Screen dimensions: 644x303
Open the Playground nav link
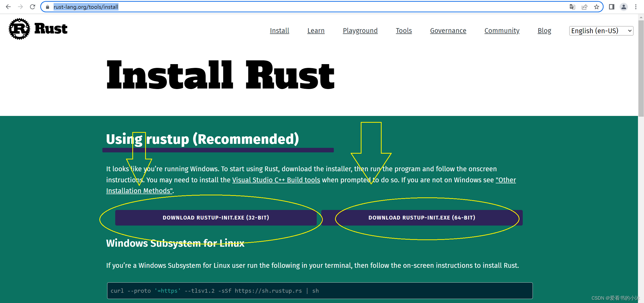[360, 31]
